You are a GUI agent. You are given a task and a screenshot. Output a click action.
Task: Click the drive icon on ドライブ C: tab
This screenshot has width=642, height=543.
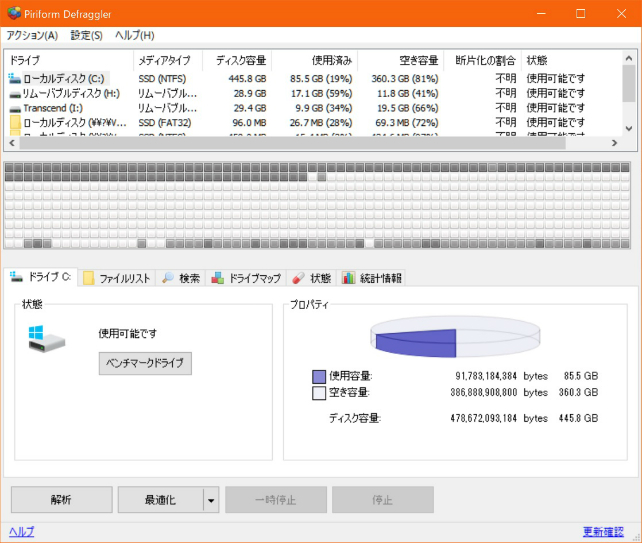click(17, 277)
